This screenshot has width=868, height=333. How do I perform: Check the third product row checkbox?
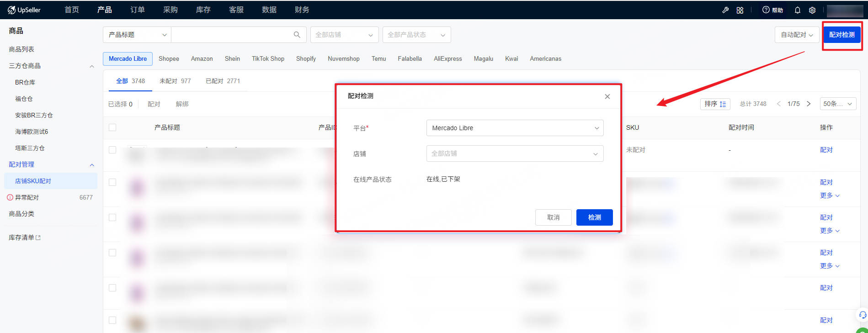click(x=112, y=217)
